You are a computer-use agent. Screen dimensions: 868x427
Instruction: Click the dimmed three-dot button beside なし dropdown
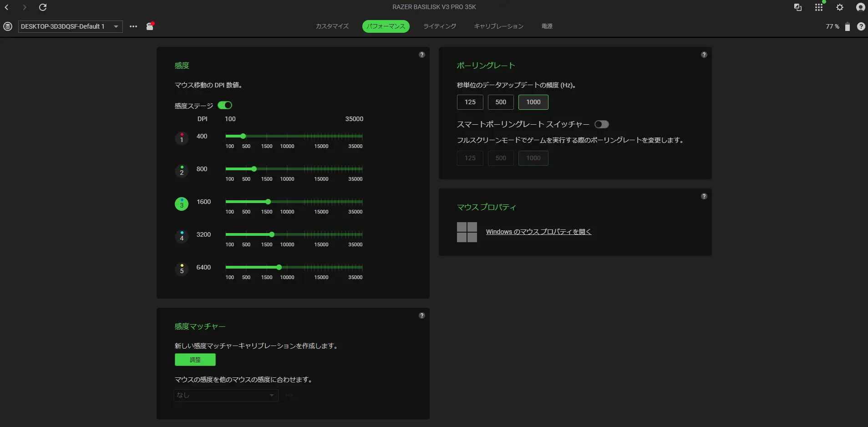289,395
